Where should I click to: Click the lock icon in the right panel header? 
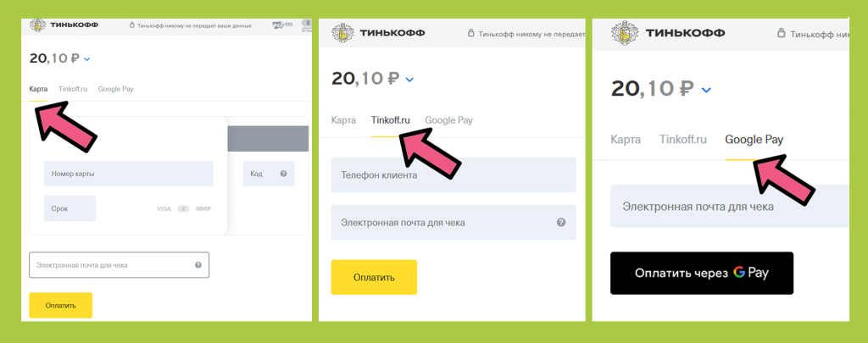(781, 33)
